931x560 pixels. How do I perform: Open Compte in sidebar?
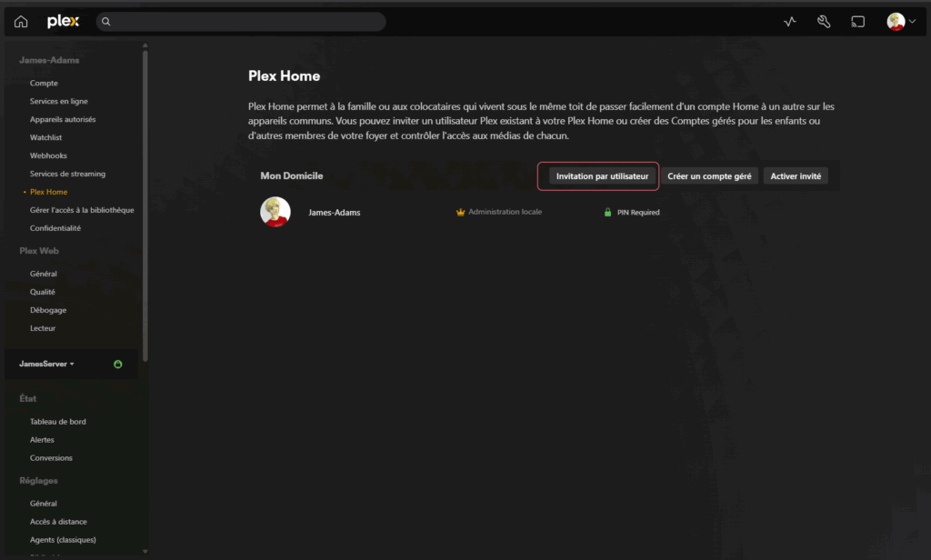44,83
